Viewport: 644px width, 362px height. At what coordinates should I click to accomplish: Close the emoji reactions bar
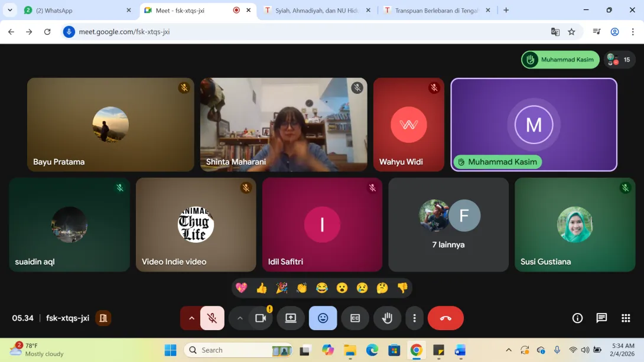point(323,318)
